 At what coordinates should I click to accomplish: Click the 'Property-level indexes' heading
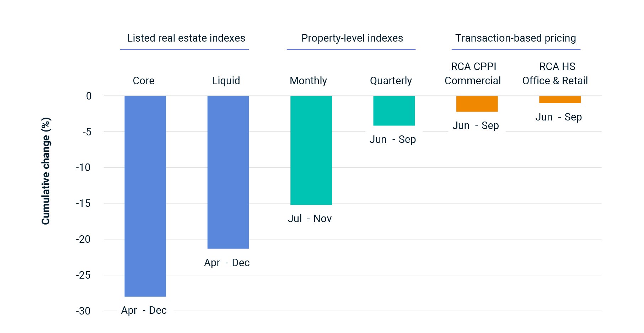(x=352, y=38)
